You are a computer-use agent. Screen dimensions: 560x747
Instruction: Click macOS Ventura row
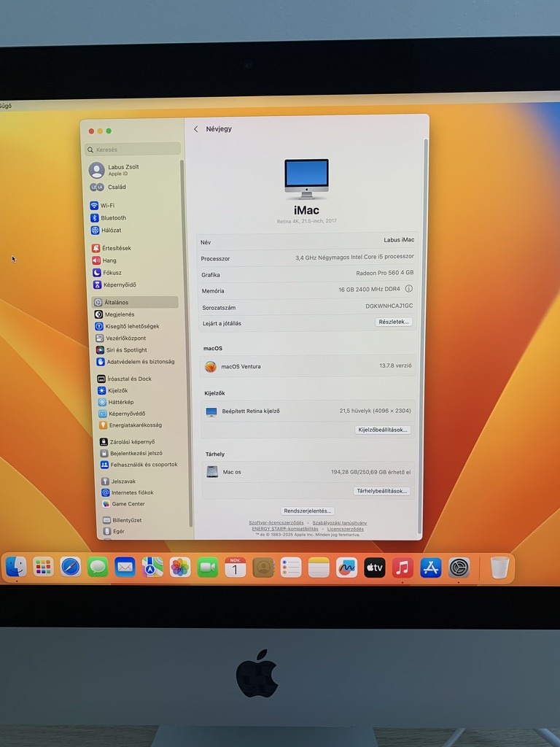(x=308, y=366)
